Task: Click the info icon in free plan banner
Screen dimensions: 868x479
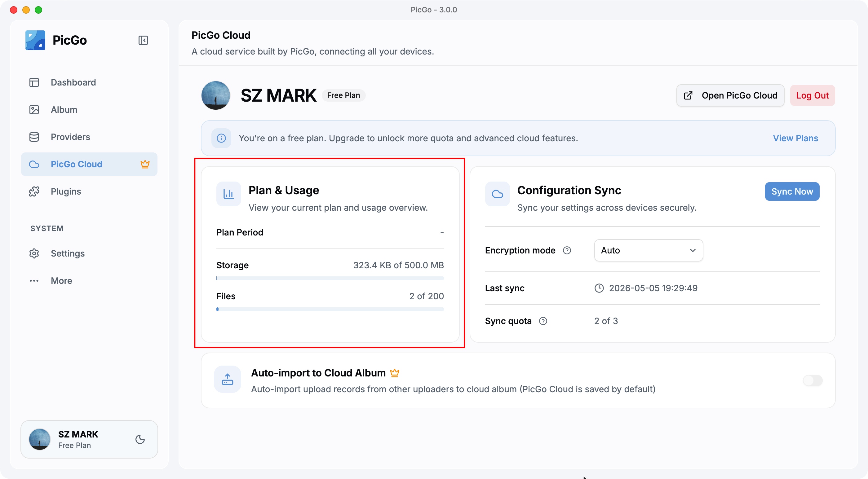Action: pyautogui.click(x=221, y=138)
